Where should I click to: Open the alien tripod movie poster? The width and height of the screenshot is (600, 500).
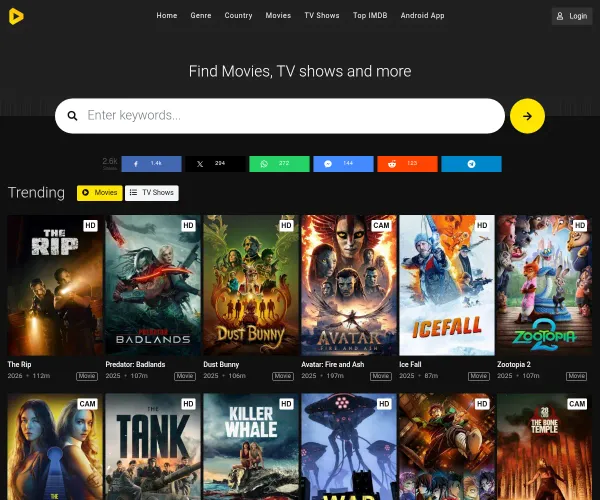(349, 446)
